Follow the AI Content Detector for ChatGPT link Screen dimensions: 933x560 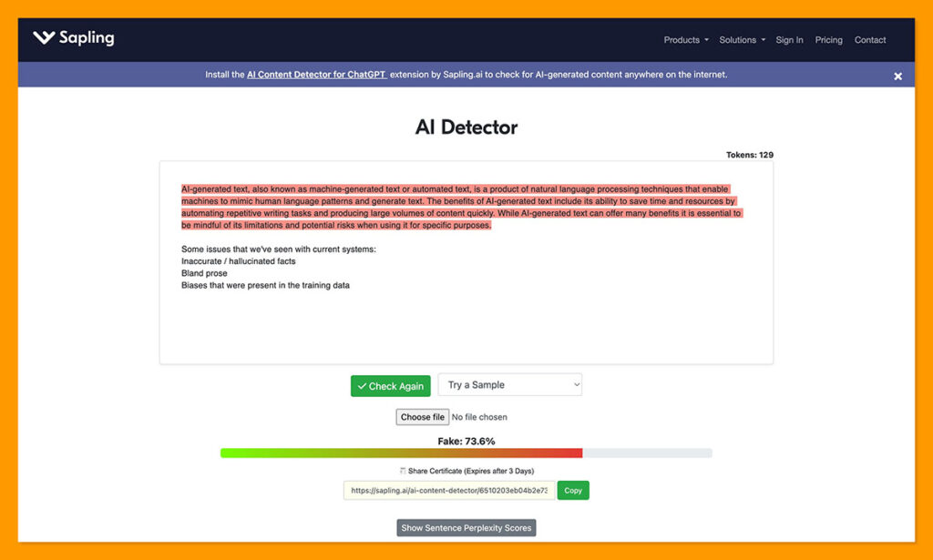click(x=316, y=75)
